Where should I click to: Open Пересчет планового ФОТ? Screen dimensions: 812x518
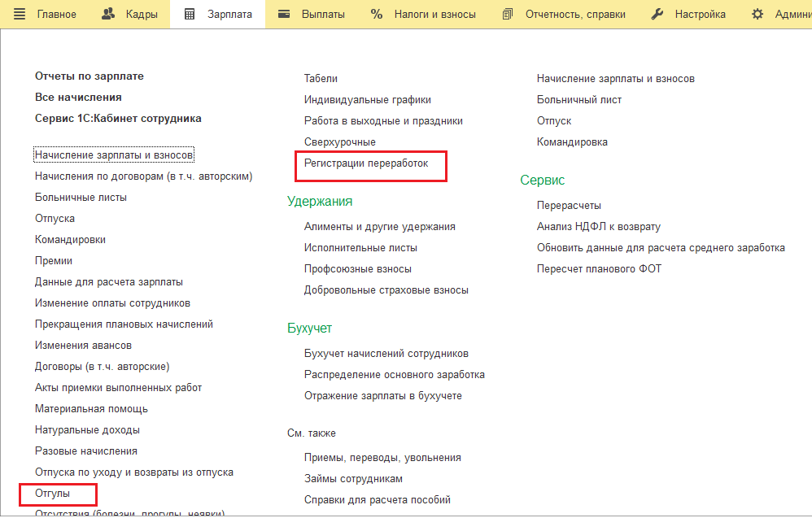[599, 269]
